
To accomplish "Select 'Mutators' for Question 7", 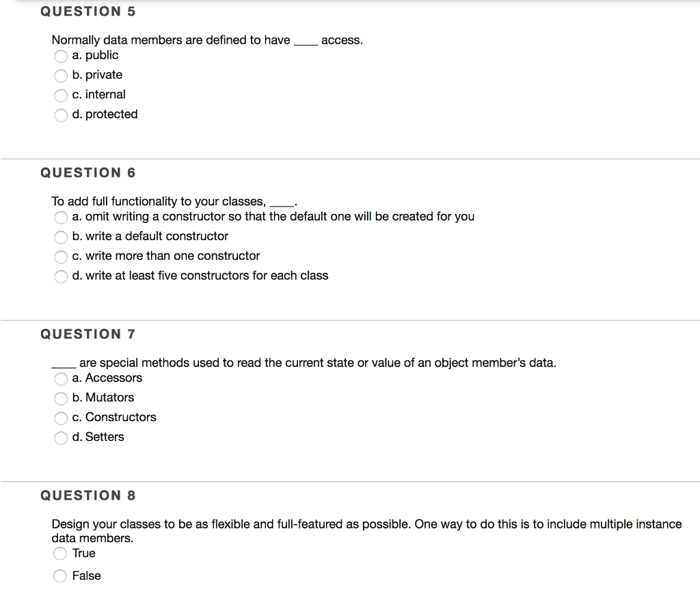I will (60, 399).
